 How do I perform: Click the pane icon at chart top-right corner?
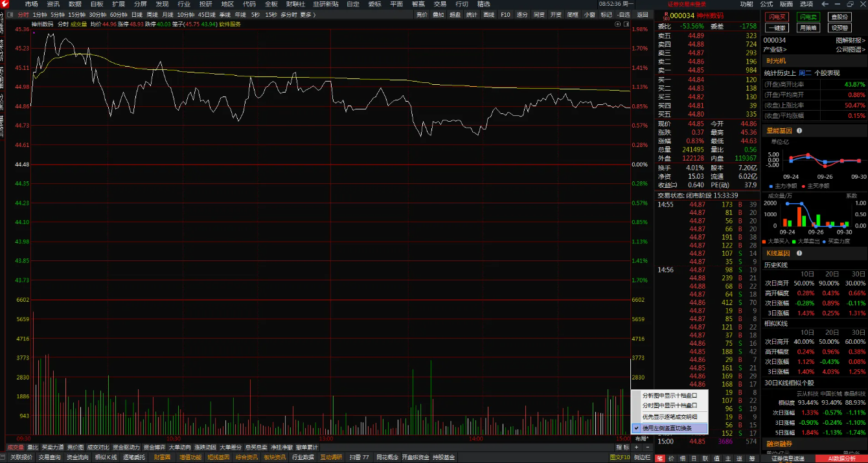626,24
